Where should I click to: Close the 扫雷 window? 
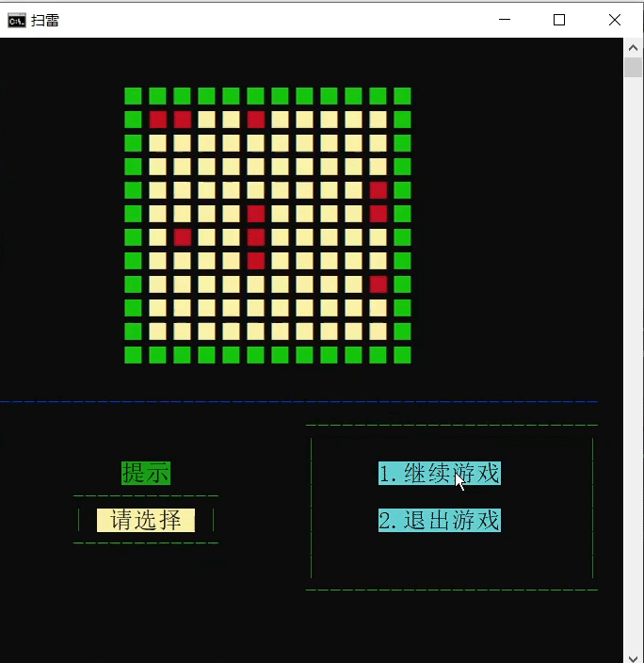615,20
